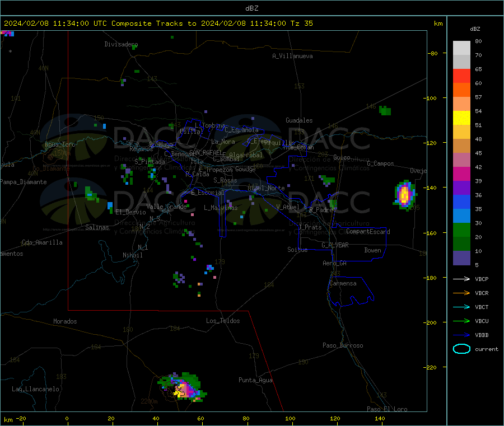Screen dimensions: 504x426
Task: Select the bright yellow swatch in dBZ scale
Action: click(x=461, y=118)
